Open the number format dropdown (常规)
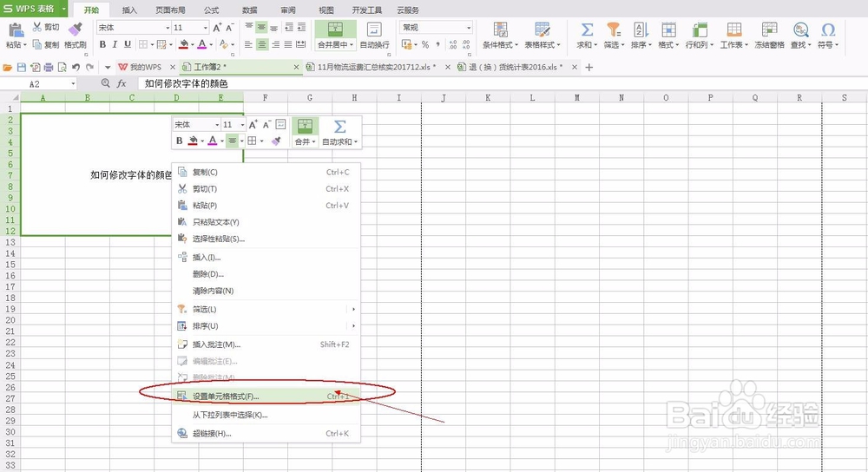Screen dimensions: 868x472 (x=469, y=28)
